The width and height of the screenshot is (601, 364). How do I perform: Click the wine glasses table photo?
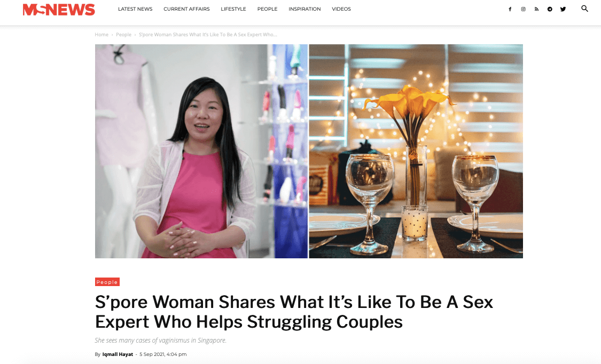(416, 151)
